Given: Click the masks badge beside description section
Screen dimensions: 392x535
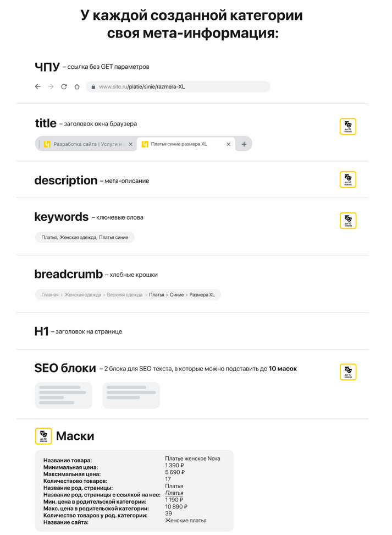Looking at the screenshot, I should tap(347, 179).
